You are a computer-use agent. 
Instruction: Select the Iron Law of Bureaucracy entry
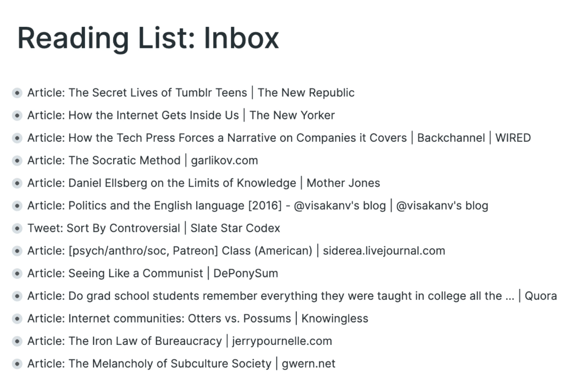pyautogui.click(x=180, y=341)
